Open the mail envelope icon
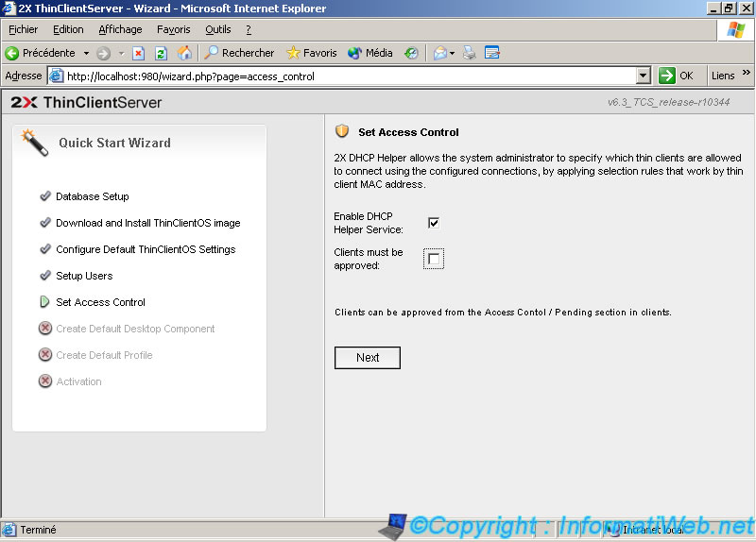This screenshot has width=756, height=542. (x=439, y=53)
